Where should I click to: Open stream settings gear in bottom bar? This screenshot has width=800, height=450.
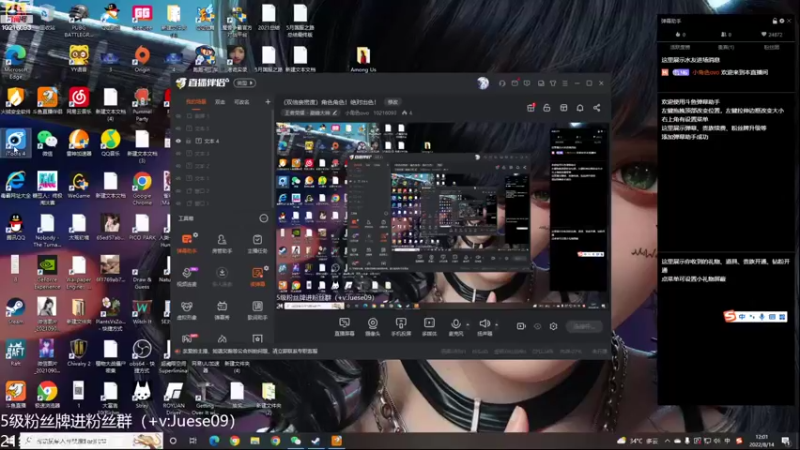554,326
